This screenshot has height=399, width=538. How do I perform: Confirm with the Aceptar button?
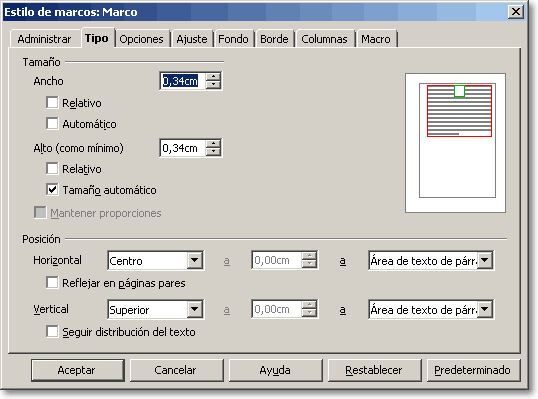pyautogui.click(x=78, y=370)
